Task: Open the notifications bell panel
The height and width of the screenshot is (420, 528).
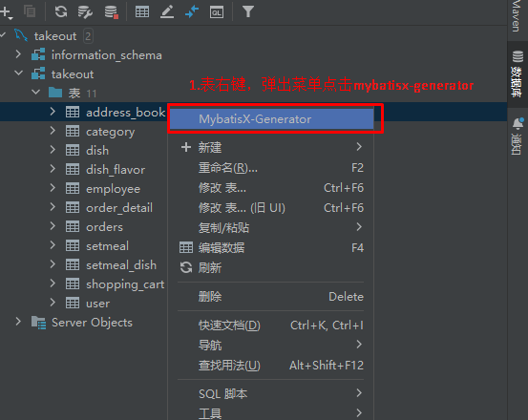Action: tap(517, 136)
